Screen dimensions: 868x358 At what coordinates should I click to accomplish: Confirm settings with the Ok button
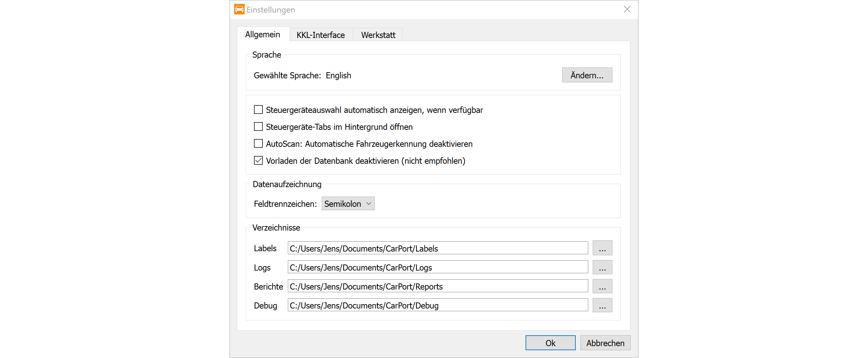pyautogui.click(x=550, y=343)
